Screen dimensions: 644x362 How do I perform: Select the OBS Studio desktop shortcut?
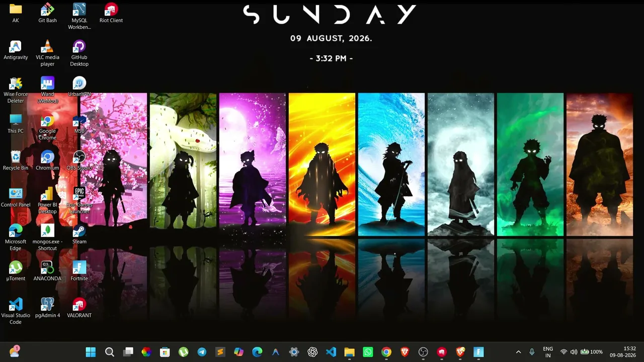[79, 160]
